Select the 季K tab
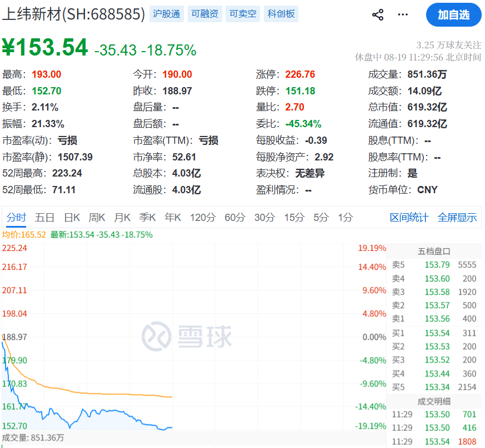Image resolution: width=485 pixels, height=448 pixels. (x=147, y=218)
